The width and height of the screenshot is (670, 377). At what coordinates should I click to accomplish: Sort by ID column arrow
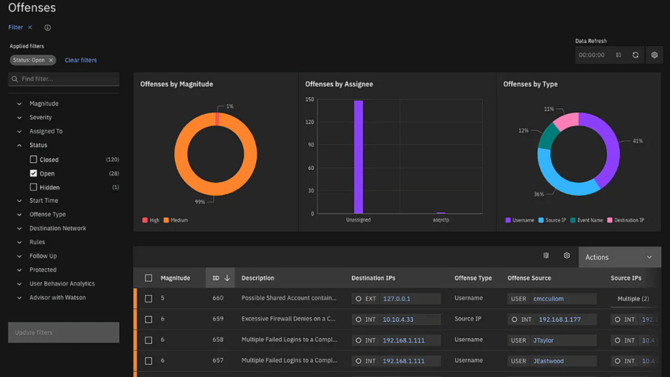click(x=227, y=278)
